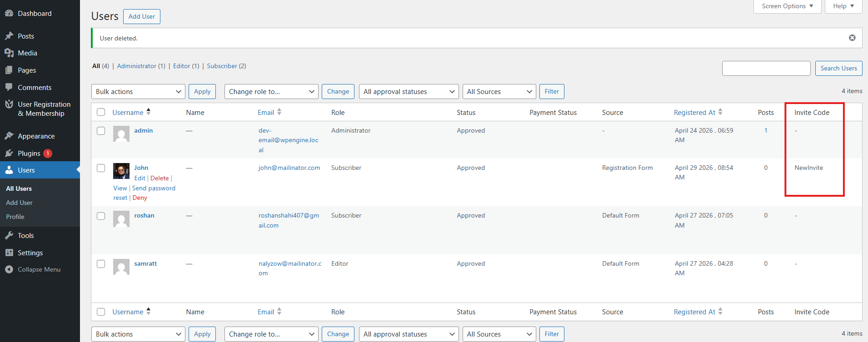
Task: Select the samratt user checkbox
Action: click(x=101, y=264)
